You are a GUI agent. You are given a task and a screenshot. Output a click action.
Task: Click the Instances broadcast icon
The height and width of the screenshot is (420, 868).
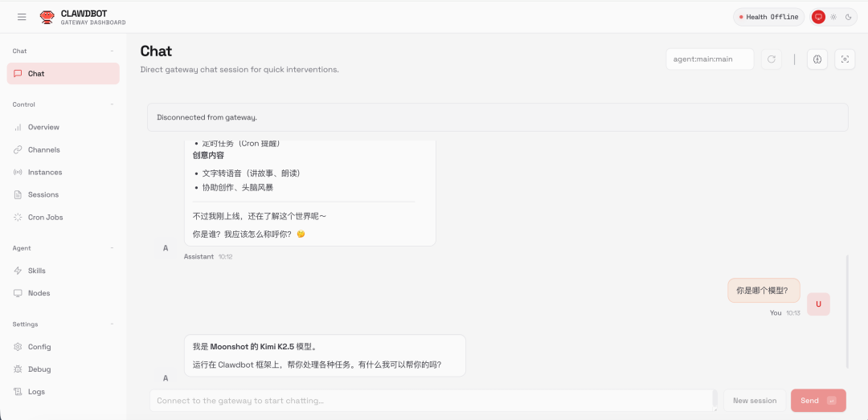coord(18,172)
